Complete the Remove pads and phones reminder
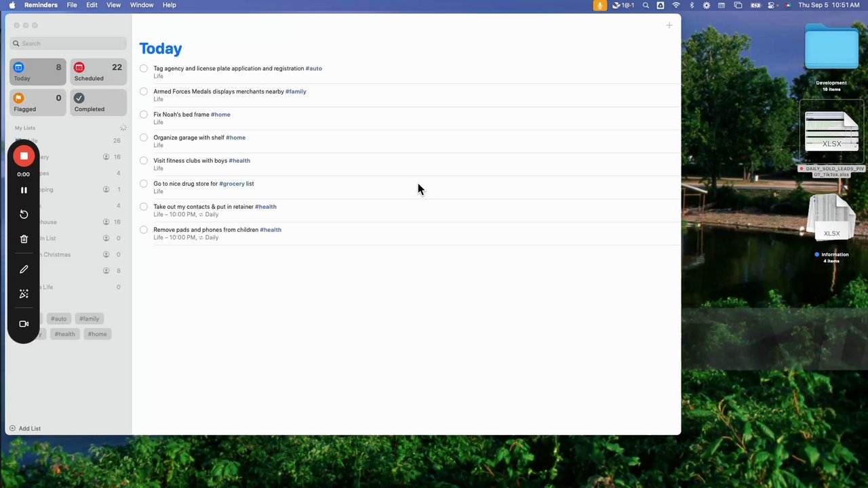Viewport: 868px width, 488px height. [144, 230]
